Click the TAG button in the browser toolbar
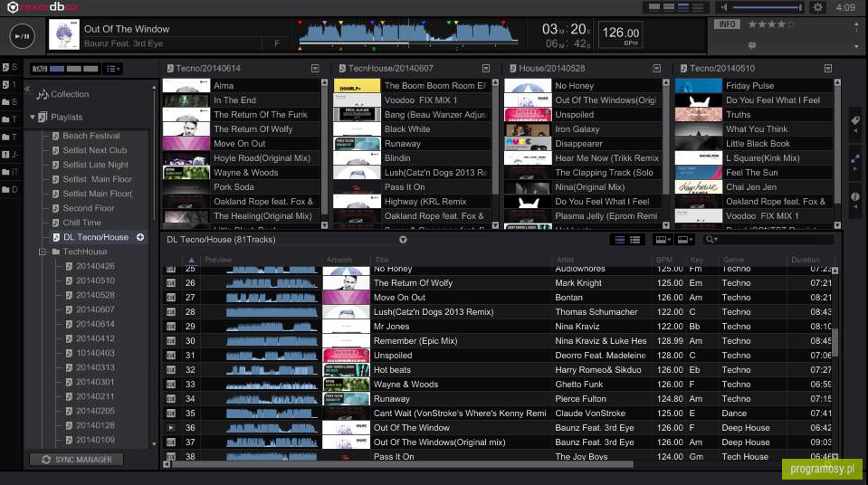The image size is (868, 485). (40, 69)
